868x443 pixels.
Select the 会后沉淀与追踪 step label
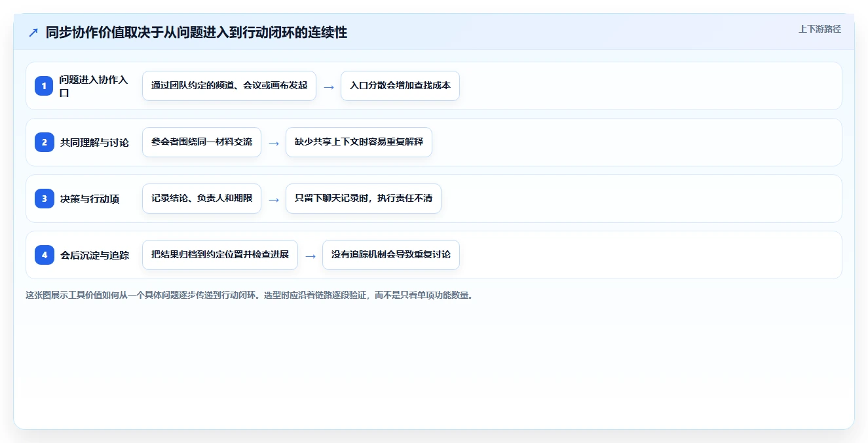(94, 255)
